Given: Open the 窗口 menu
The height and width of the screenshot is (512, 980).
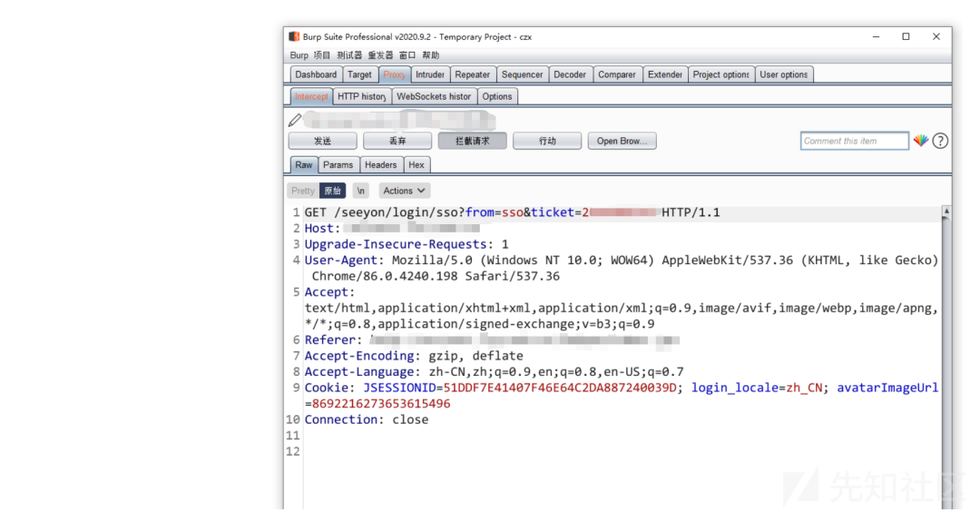Looking at the screenshot, I should (x=407, y=55).
